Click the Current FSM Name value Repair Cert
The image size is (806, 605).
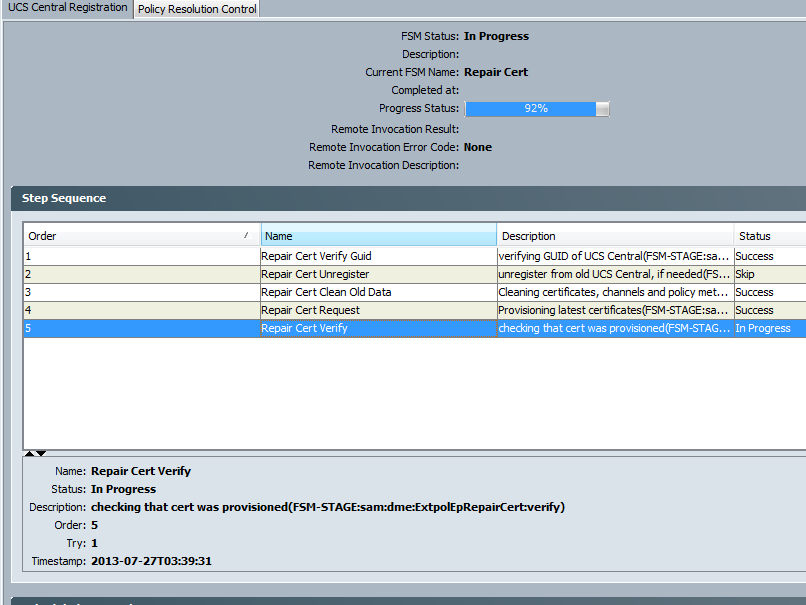click(x=496, y=72)
